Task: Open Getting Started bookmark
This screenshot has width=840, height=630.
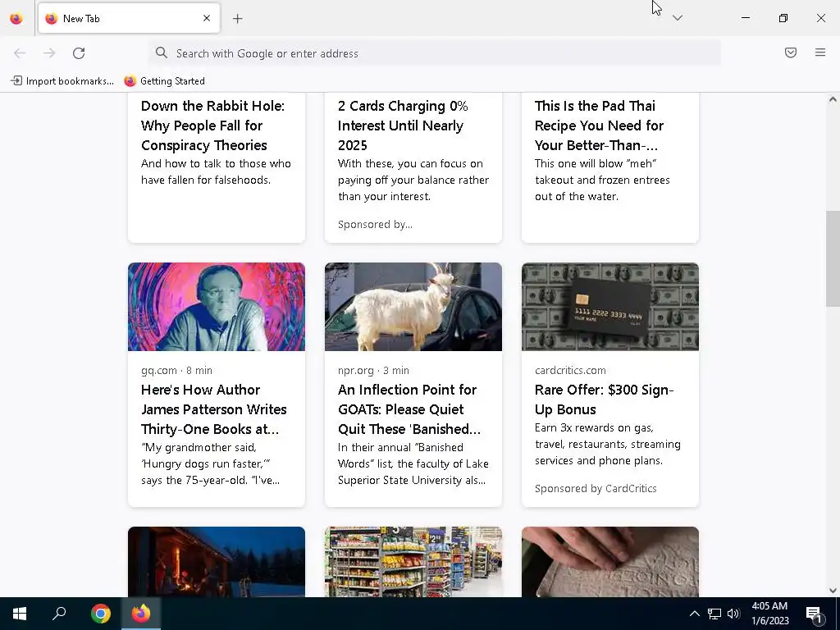Action: tap(164, 81)
